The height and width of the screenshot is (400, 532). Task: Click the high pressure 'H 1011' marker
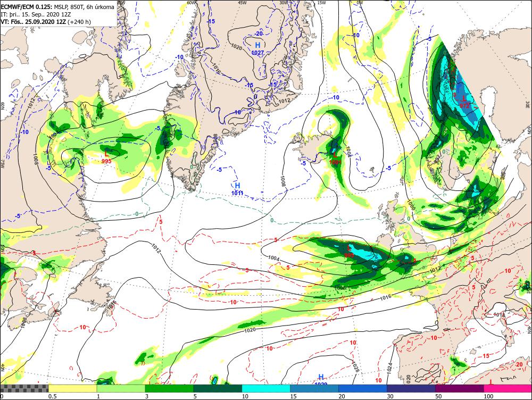237,189
